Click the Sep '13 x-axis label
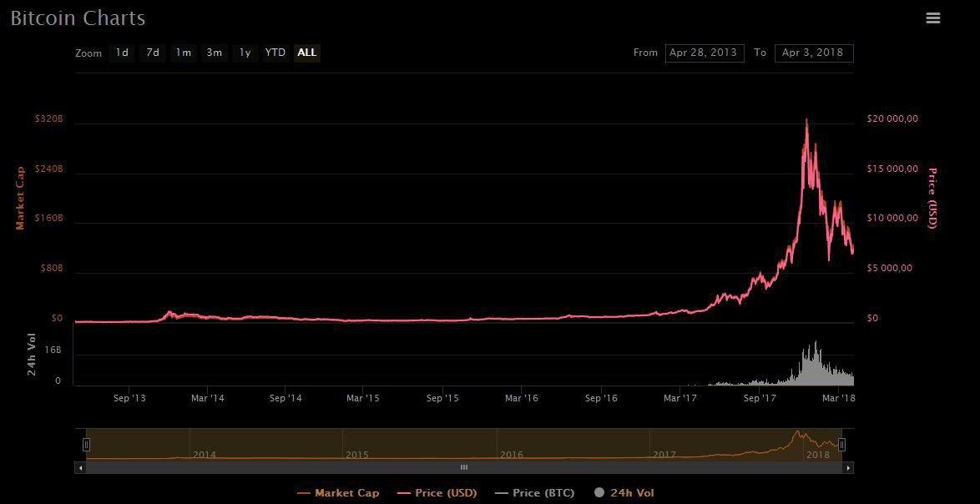980x504 pixels. point(130,398)
